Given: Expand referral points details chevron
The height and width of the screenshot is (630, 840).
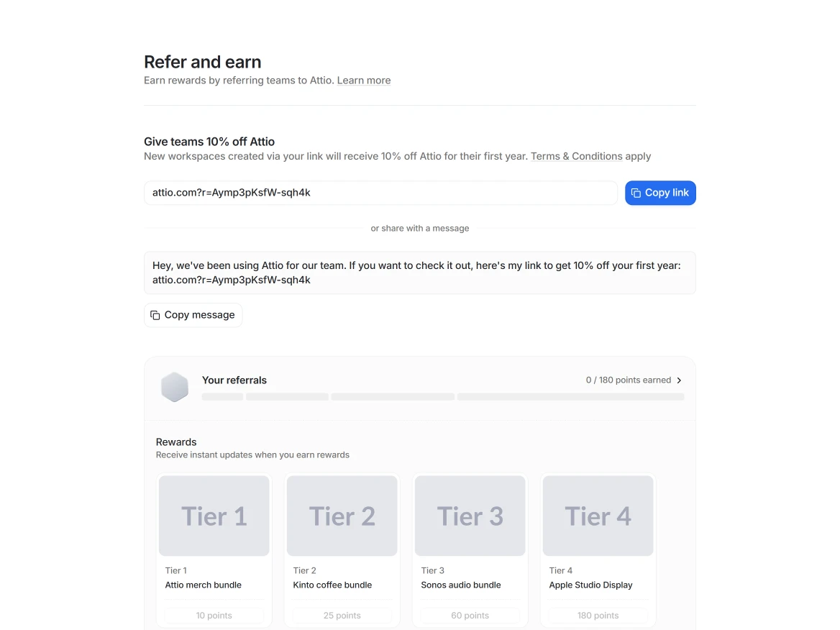Looking at the screenshot, I should (679, 380).
